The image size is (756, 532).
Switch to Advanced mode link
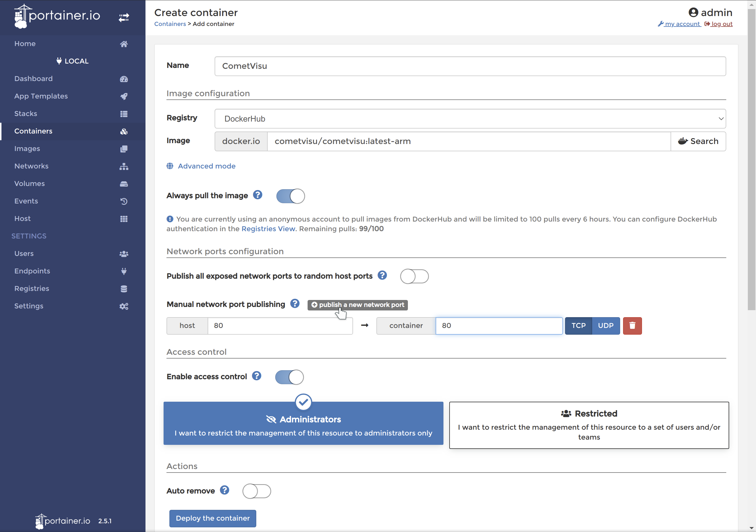(x=206, y=166)
